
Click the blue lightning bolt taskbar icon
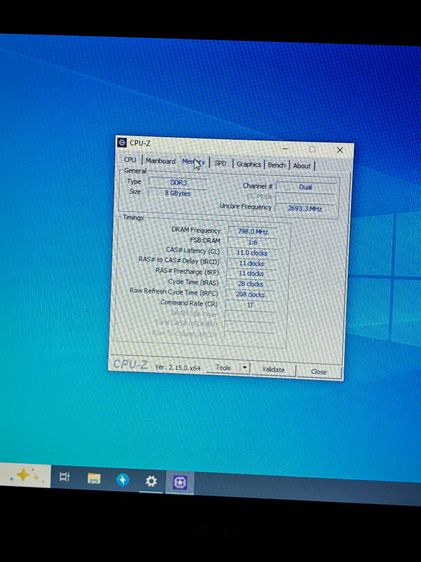click(123, 480)
